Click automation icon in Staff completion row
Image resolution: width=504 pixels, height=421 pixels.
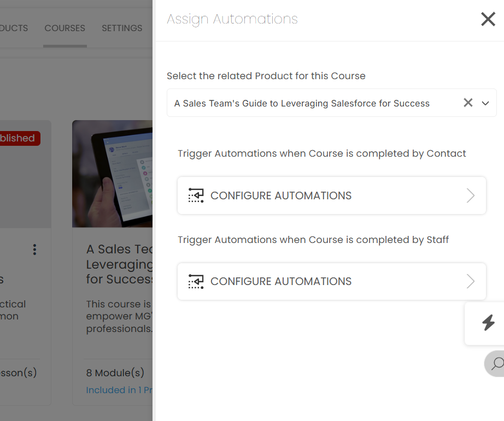pyautogui.click(x=196, y=281)
